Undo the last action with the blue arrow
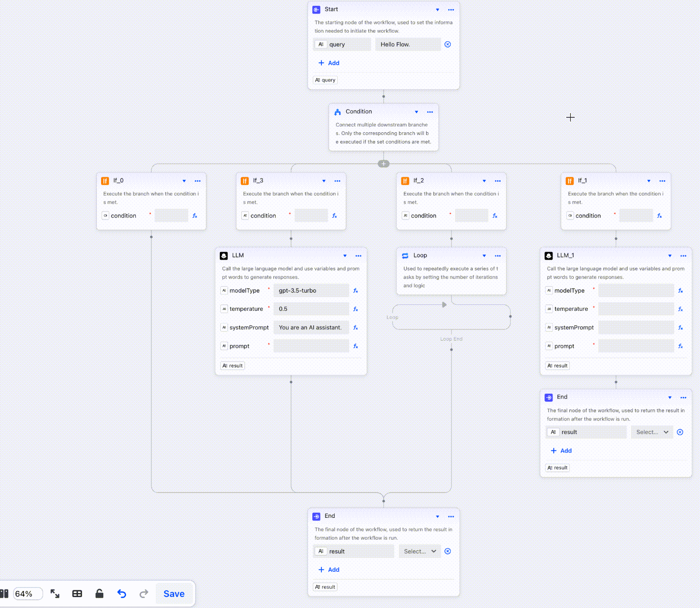This screenshot has width=700, height=608. click(x=122, y=594)
